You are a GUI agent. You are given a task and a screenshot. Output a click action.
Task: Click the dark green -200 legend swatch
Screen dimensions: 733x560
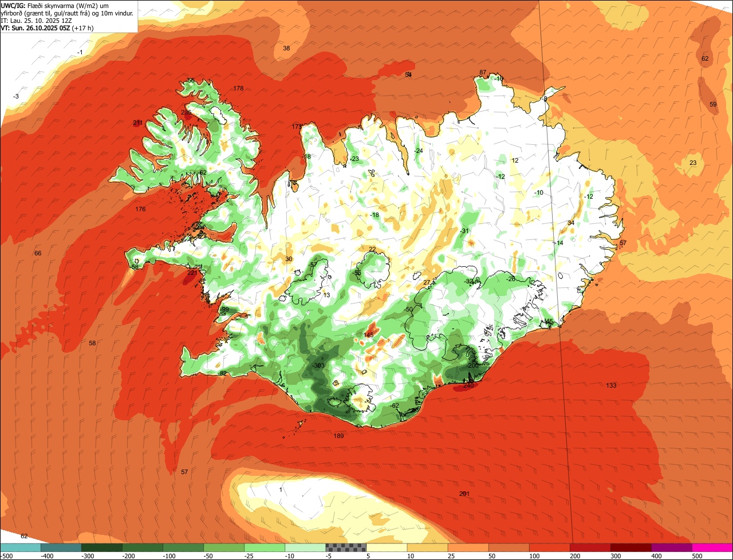coord(143,547)
